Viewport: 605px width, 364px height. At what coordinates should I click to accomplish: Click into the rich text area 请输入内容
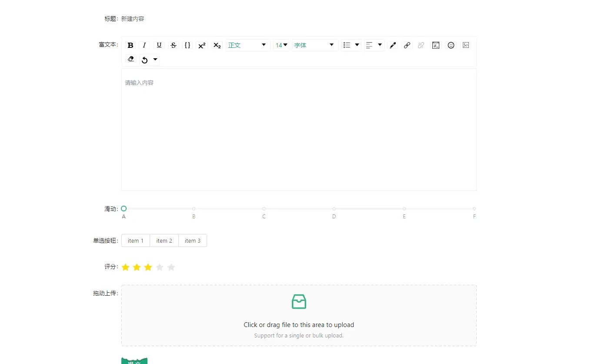[x=299, y=130]
